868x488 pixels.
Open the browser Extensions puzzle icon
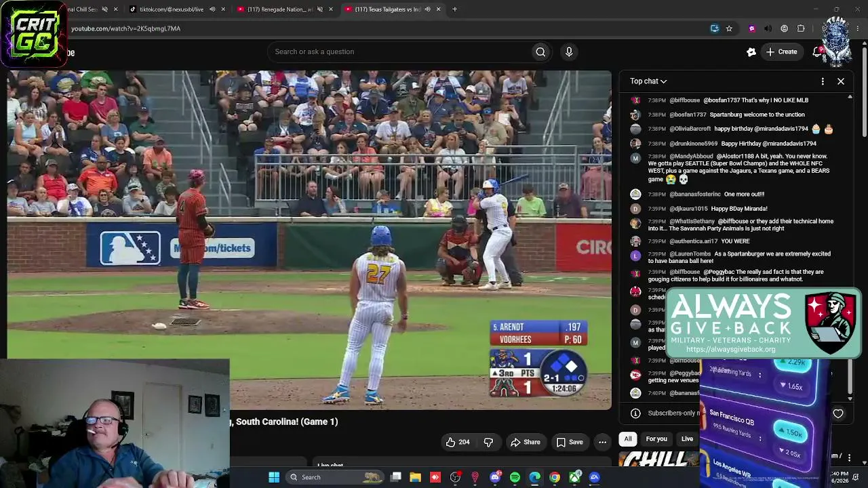point(801,28)
